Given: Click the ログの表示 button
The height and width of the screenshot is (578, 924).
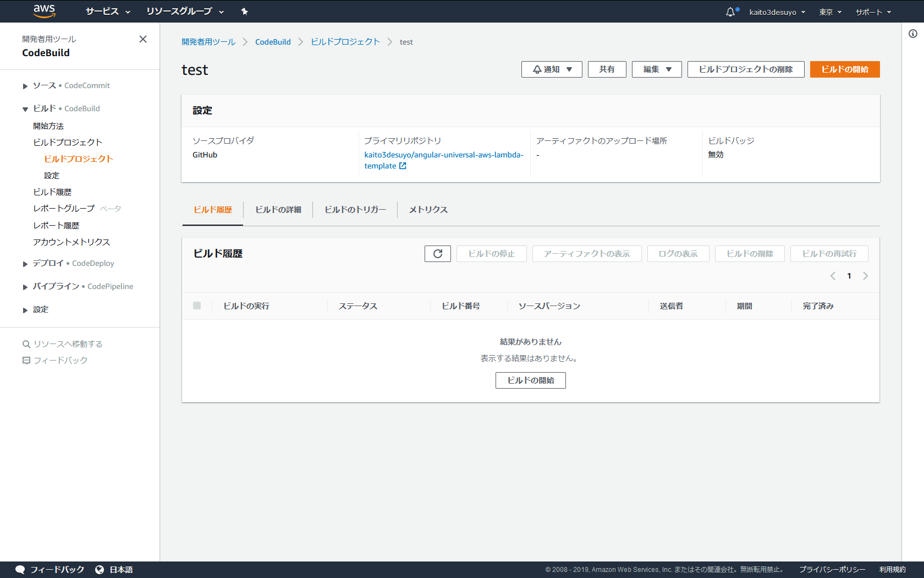Looking at the screenshot, I should (678, 254).
